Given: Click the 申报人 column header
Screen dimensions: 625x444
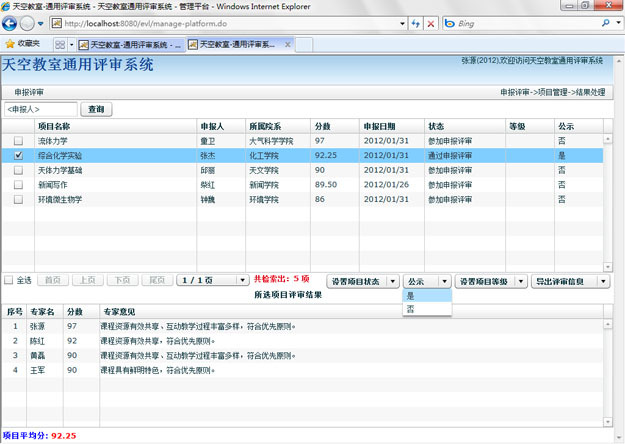Looking at the screenshot, I should 221,126.
